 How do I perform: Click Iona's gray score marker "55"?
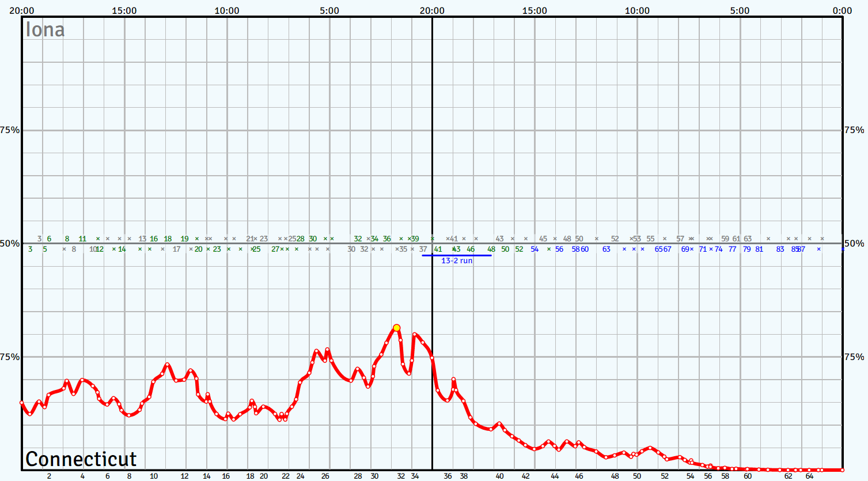pos(650,238)
